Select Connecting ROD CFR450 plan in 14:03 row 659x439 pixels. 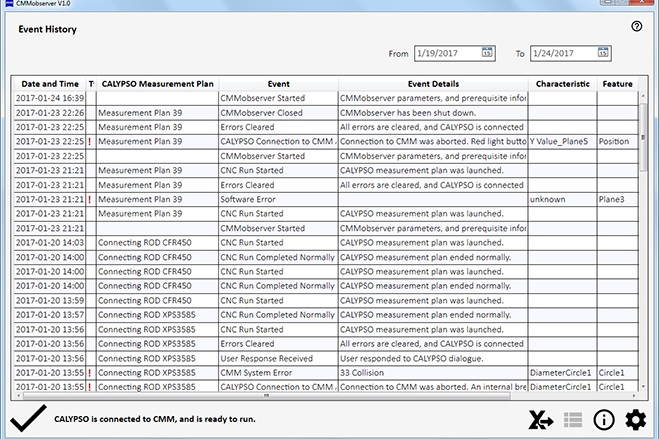(x=157, y=243)
